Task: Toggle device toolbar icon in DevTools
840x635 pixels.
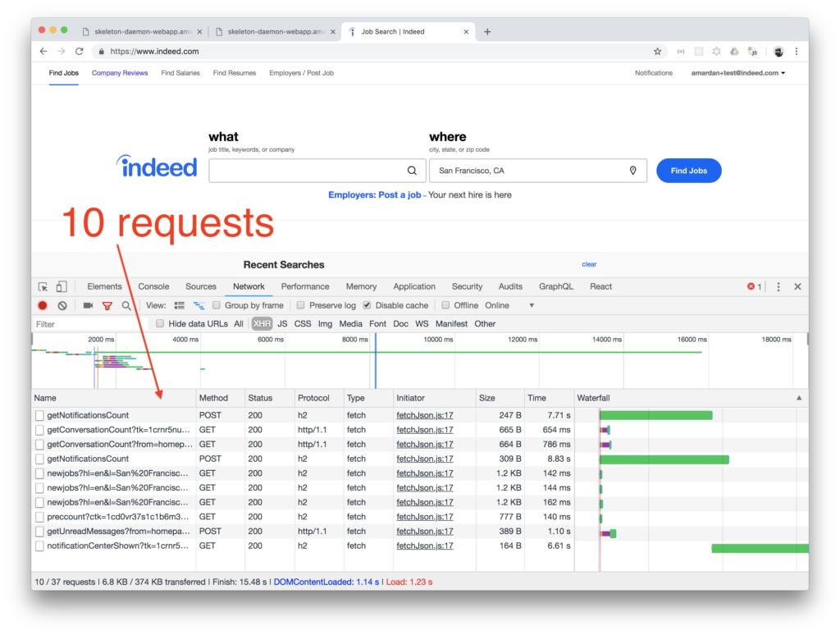Action: coord(62,286)
